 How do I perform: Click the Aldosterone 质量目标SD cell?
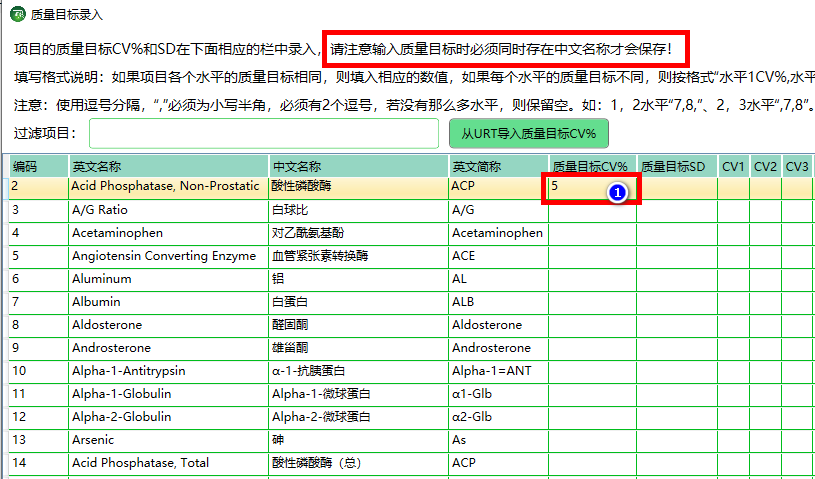point(676,325)
